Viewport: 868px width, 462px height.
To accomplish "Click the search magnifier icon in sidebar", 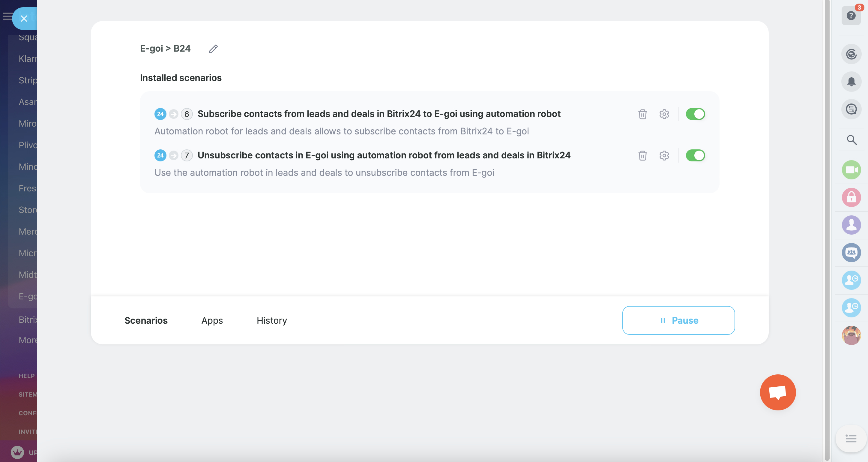I will 851,140.
